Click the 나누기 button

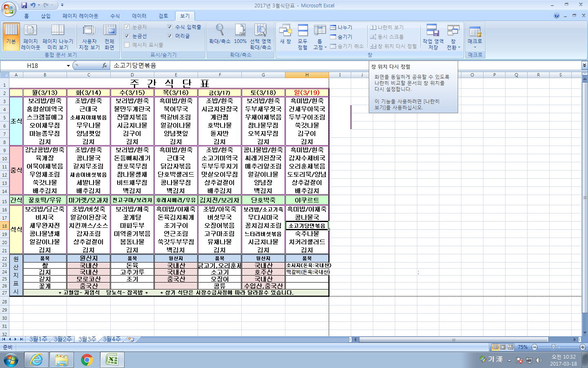point(341,27)
